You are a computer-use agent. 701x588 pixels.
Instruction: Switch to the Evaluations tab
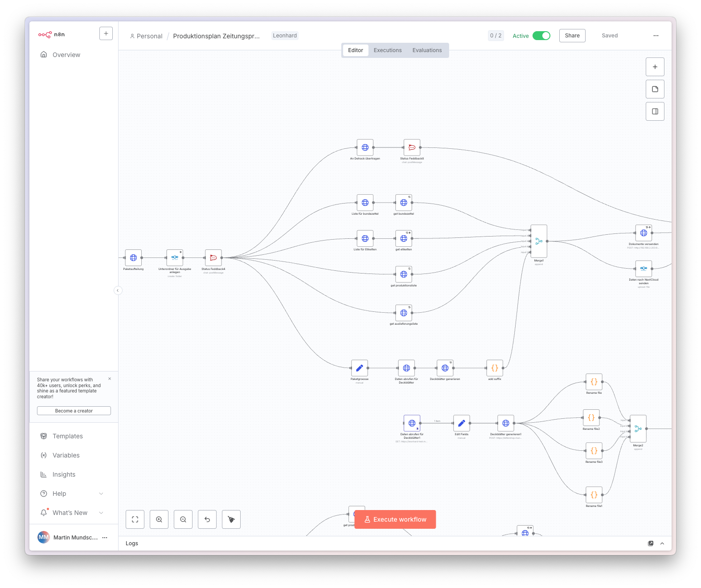[x=427, y=50]
